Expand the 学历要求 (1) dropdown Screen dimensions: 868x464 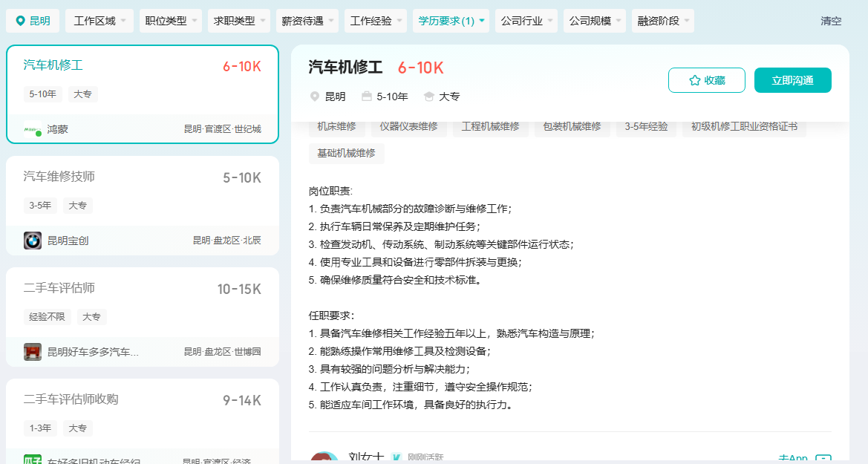coord(451,21)
